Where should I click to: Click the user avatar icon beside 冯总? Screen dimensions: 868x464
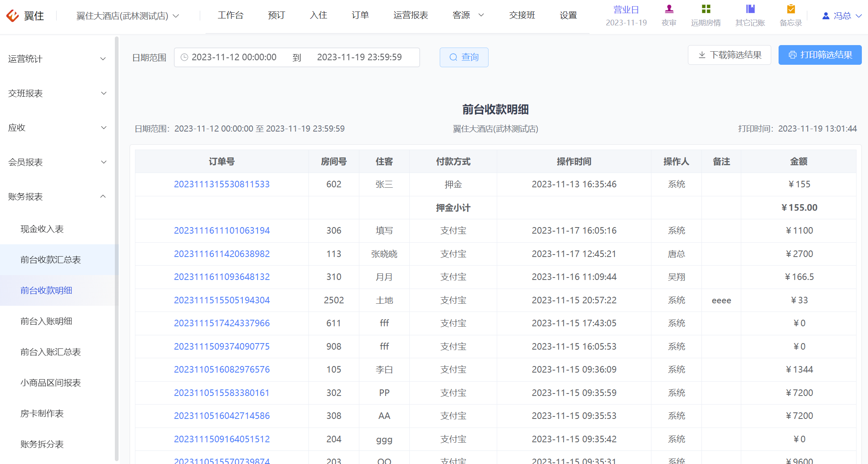point(826,16)
